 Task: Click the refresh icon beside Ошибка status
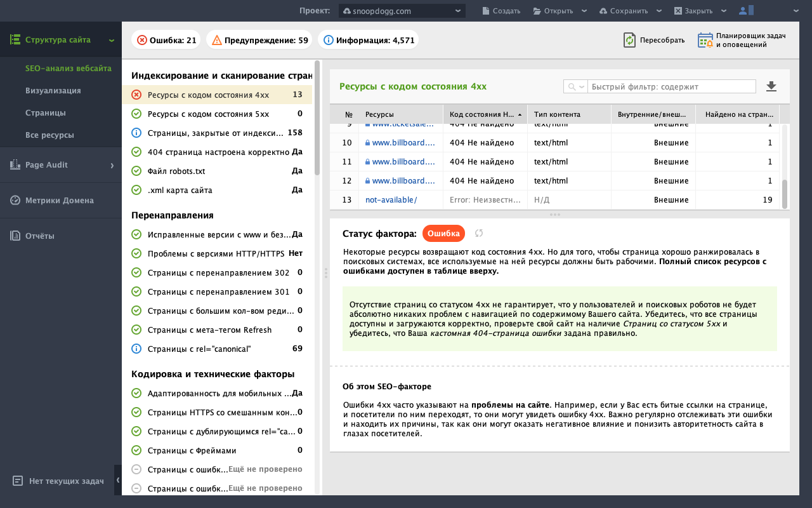click(x=479, y=234)
